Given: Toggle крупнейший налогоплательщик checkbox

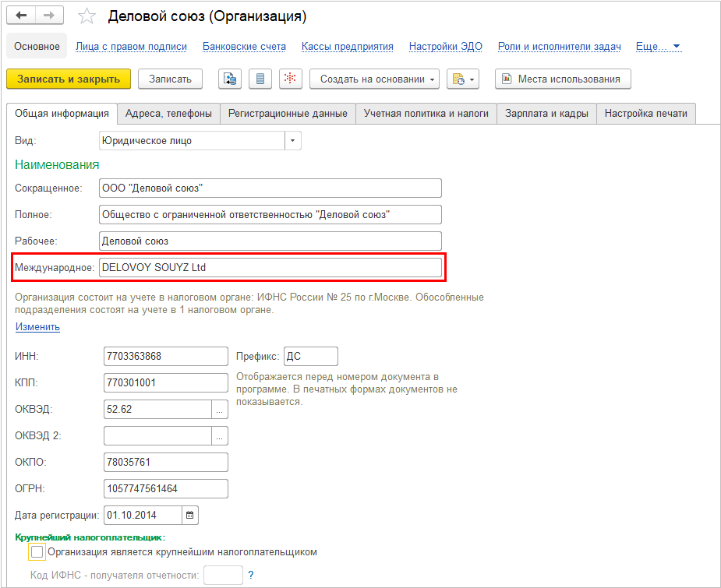Looking at the screenshot, I should tap(37, 551).
